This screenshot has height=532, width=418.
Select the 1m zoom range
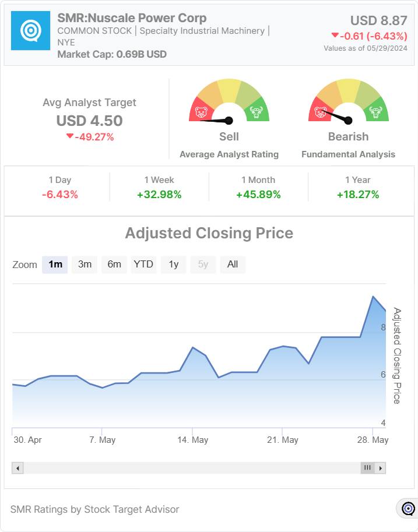pos(55,265)
